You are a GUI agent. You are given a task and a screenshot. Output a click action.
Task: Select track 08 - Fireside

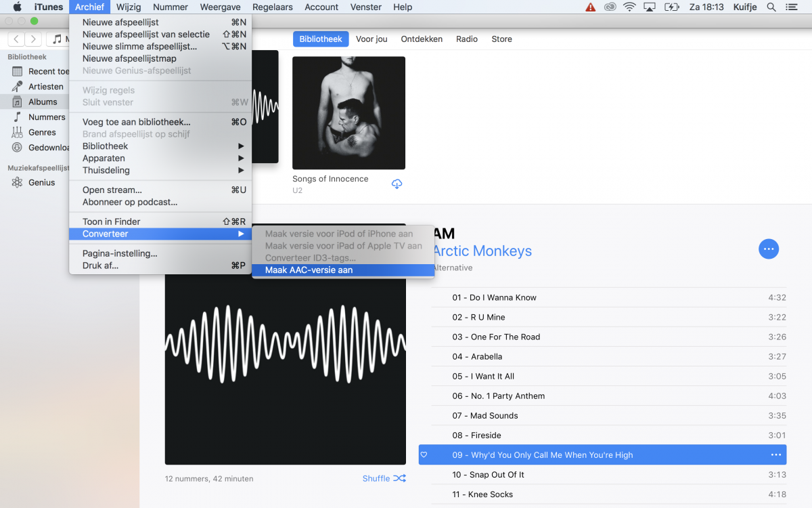tap(609, 435)
